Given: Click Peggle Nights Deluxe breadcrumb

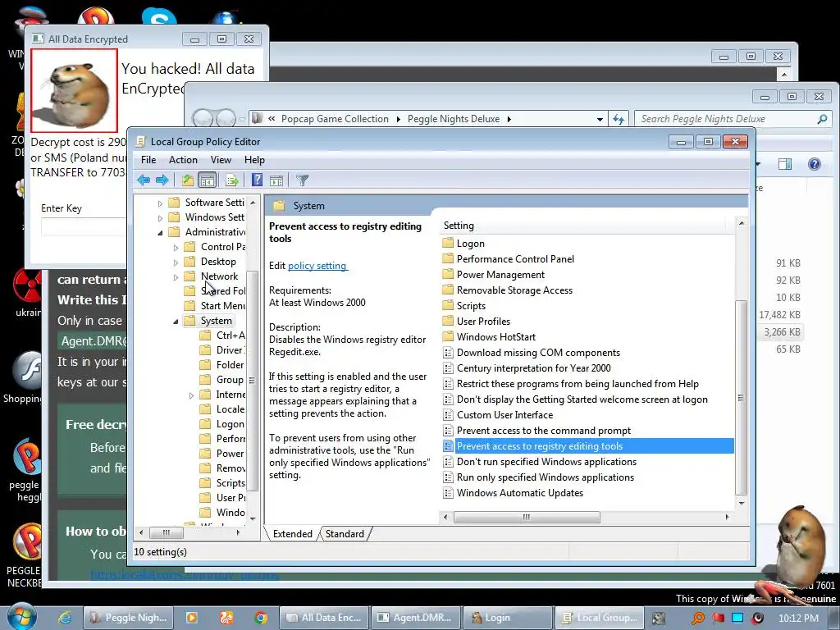Looking at the screenshot, I should pos(453,119).
